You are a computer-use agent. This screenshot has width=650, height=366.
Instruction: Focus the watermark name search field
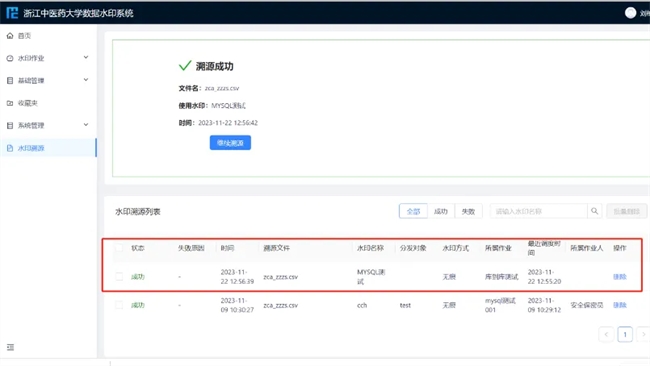pos(538,211)
